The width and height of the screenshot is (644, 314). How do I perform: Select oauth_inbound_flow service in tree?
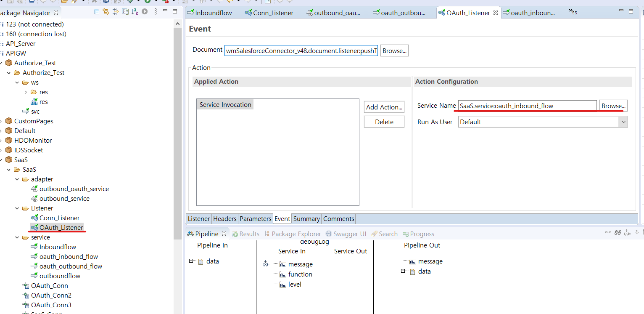point(69,257)
